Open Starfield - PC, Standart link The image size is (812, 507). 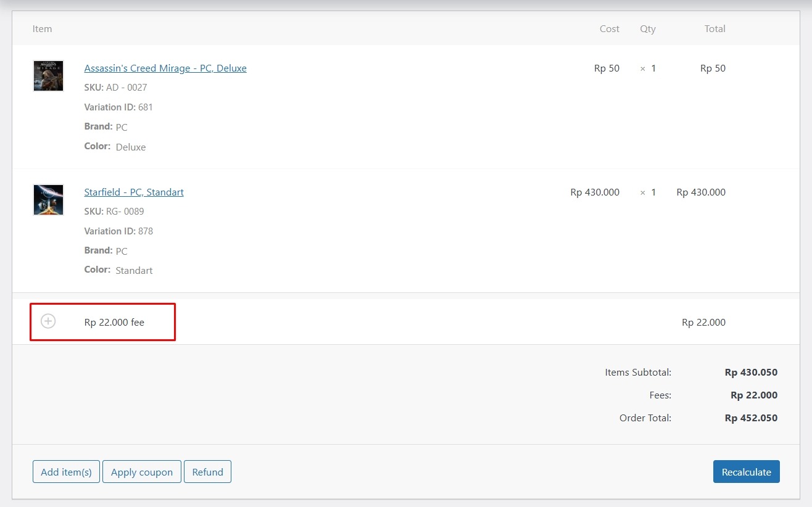click(x=134, y=192)
